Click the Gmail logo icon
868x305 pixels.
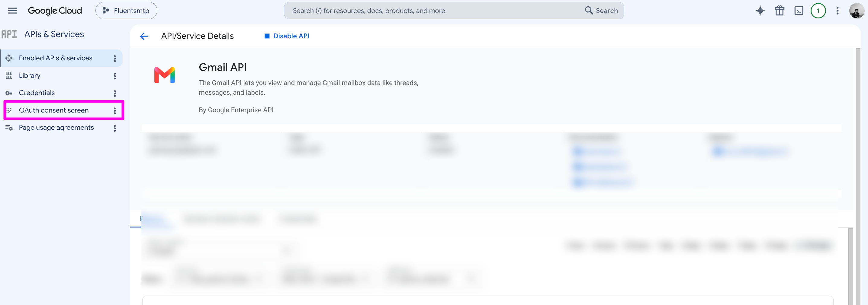tap(164, 75)
